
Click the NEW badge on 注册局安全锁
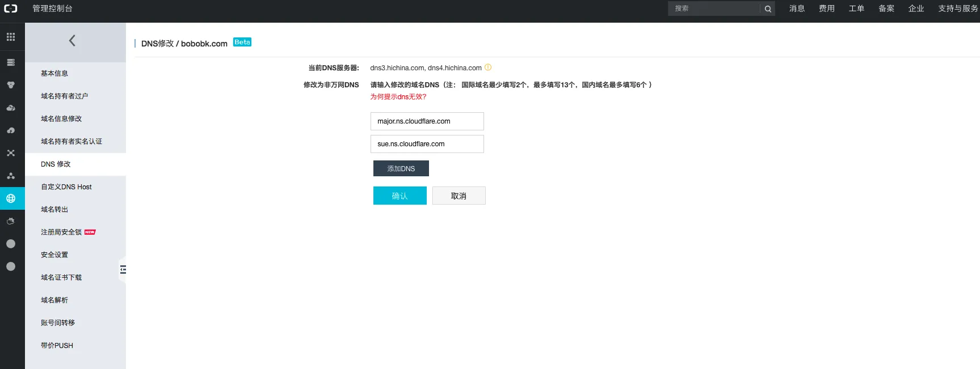tap(90, 232)
